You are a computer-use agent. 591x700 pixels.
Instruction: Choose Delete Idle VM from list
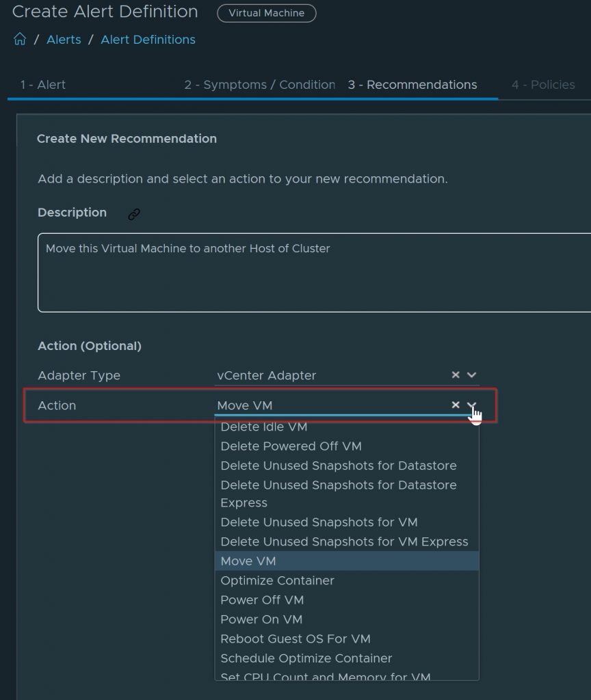[264, 427]
